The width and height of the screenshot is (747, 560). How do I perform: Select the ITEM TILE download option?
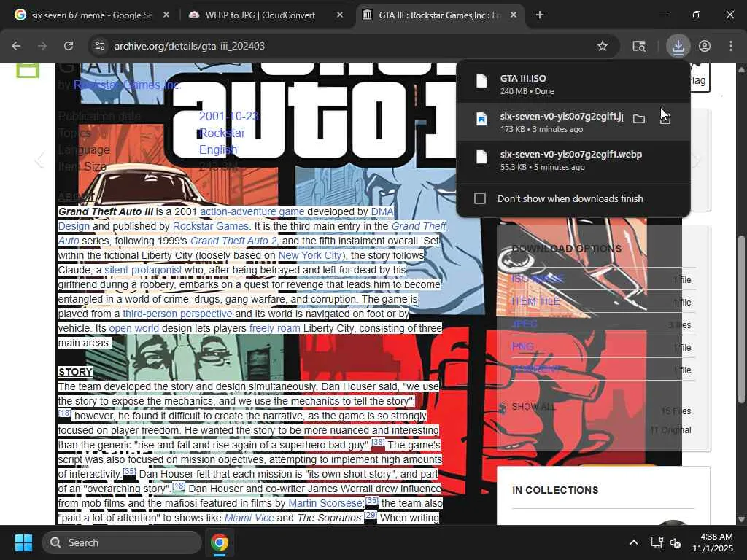coord(535,301)
